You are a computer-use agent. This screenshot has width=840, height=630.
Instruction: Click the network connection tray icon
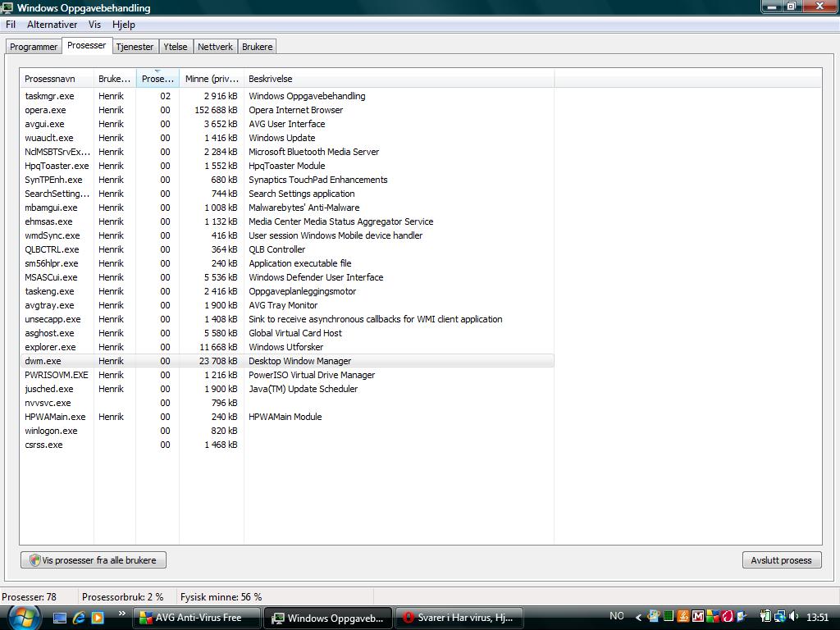coord(780,616)
